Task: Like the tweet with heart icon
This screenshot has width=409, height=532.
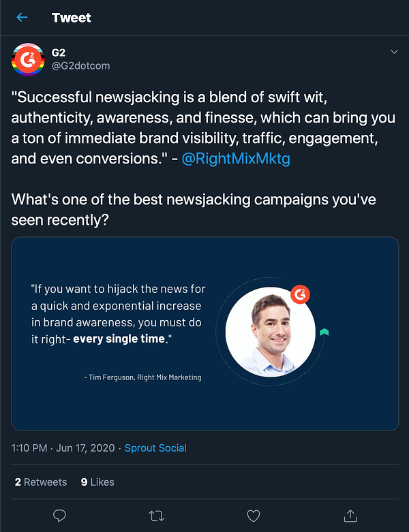Action: click(253, 516)
